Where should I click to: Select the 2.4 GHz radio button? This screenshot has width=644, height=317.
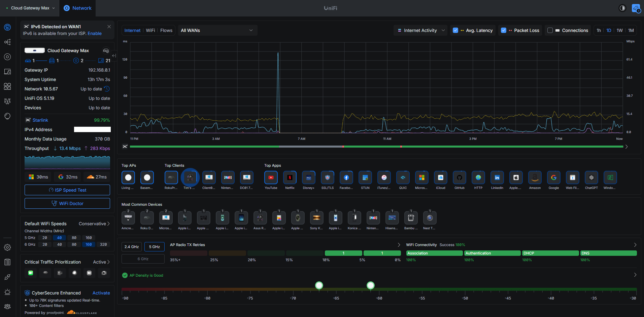[x=132, y=247]
